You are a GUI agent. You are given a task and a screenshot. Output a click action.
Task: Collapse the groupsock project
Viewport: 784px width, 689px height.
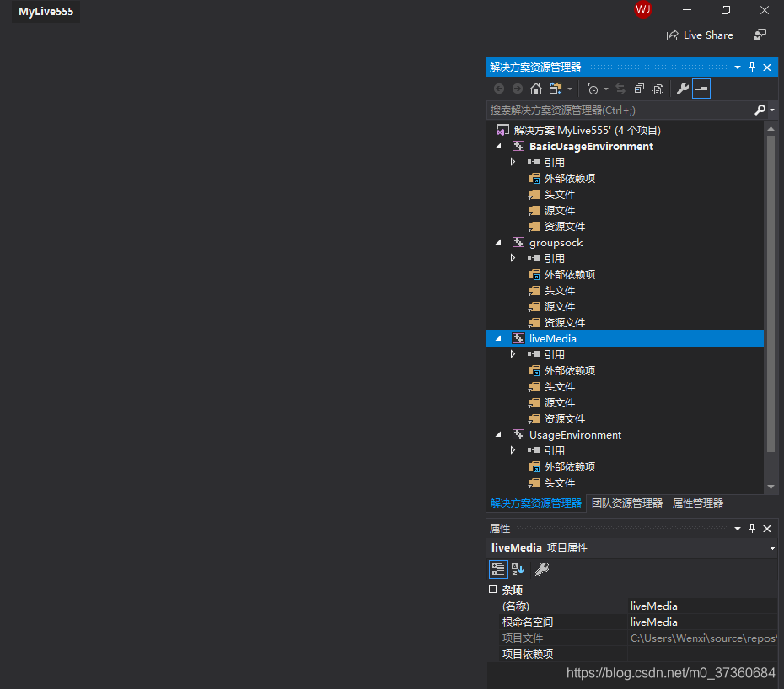[498, 243]
